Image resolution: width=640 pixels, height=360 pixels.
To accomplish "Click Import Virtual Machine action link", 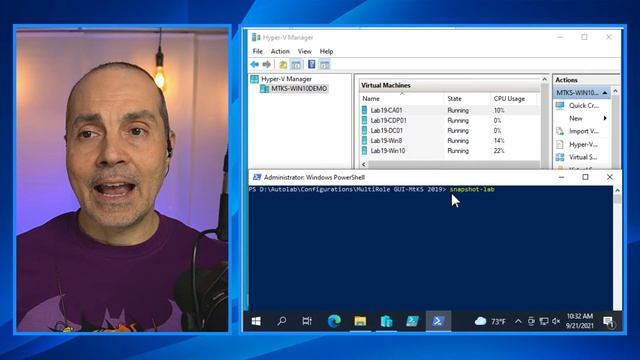I will point(584,131).
